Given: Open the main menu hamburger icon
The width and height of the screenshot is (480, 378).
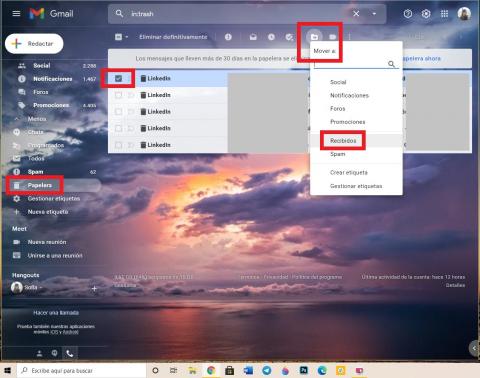Looking at the screenshot, I should click(16, 14).
